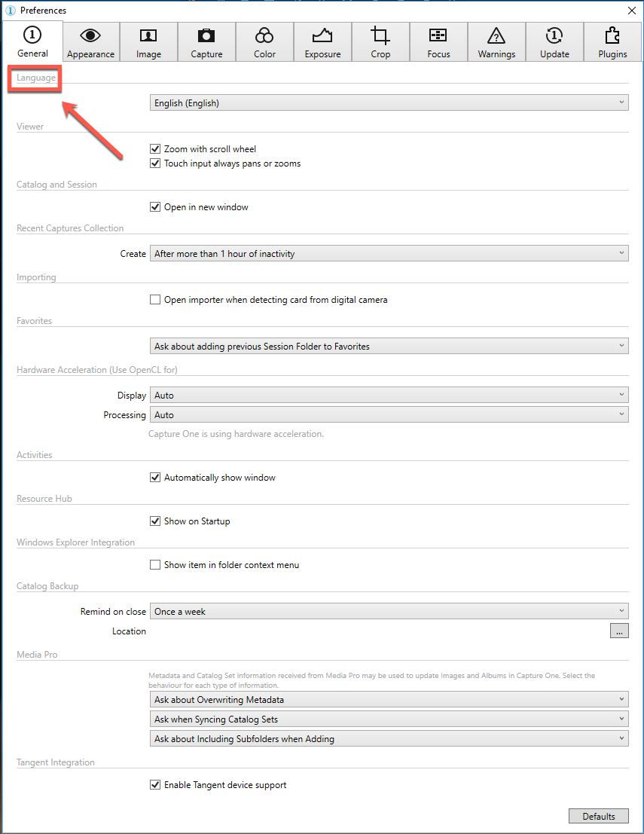Open the Plugins puzzle icon tab
Image resolution: width=644 pixels, height=834 pixels.
point(612,42)
